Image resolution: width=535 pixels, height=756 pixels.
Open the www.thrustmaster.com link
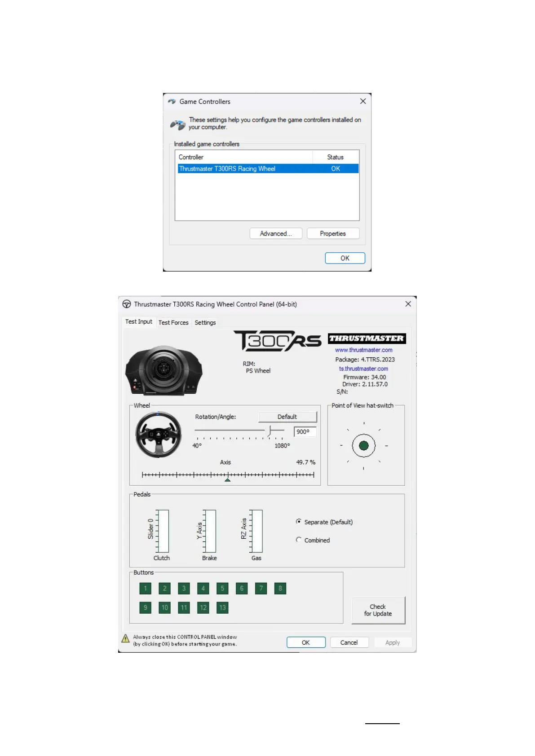point(364,350)
